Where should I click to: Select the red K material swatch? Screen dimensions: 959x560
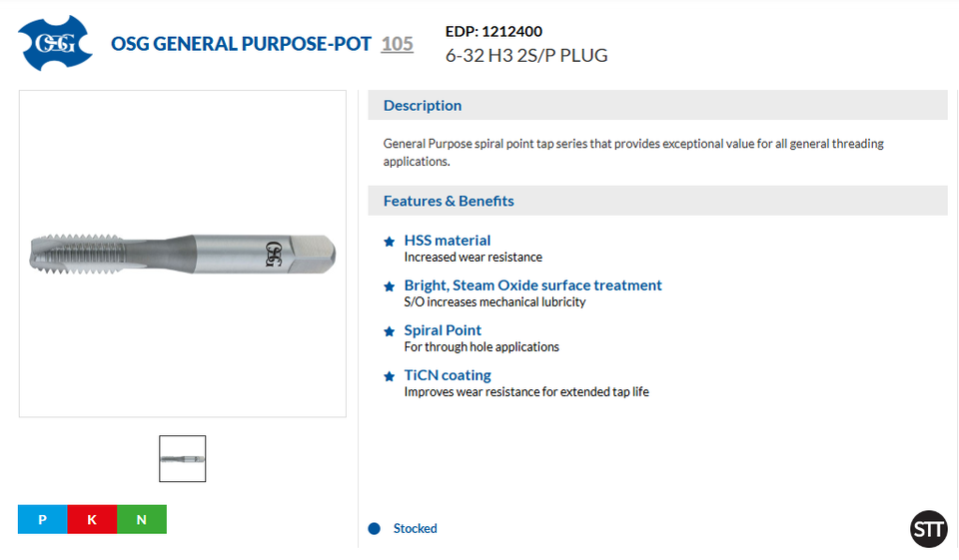pos(92,519)
